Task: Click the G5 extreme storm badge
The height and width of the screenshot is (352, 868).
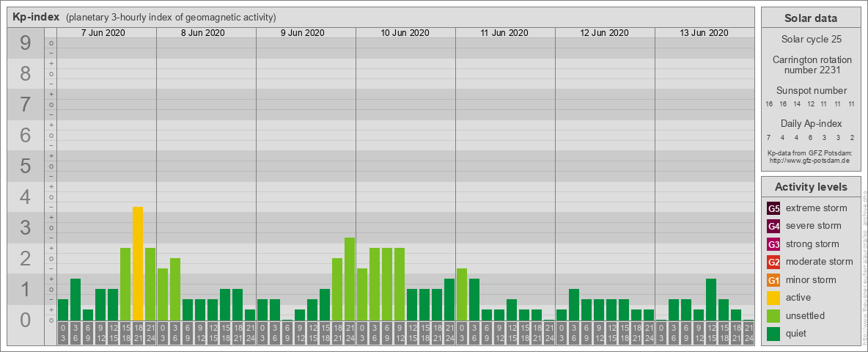Action: pyautogui.click(x=773, y=208)
